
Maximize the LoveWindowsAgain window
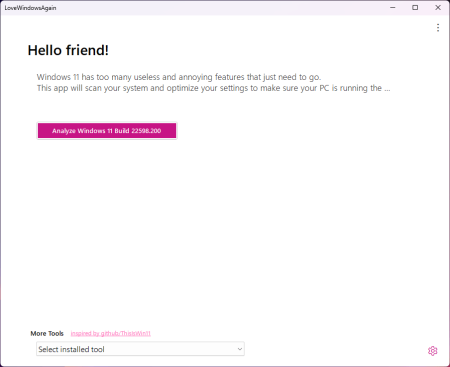pyautogui.click(x=415, y=7)
